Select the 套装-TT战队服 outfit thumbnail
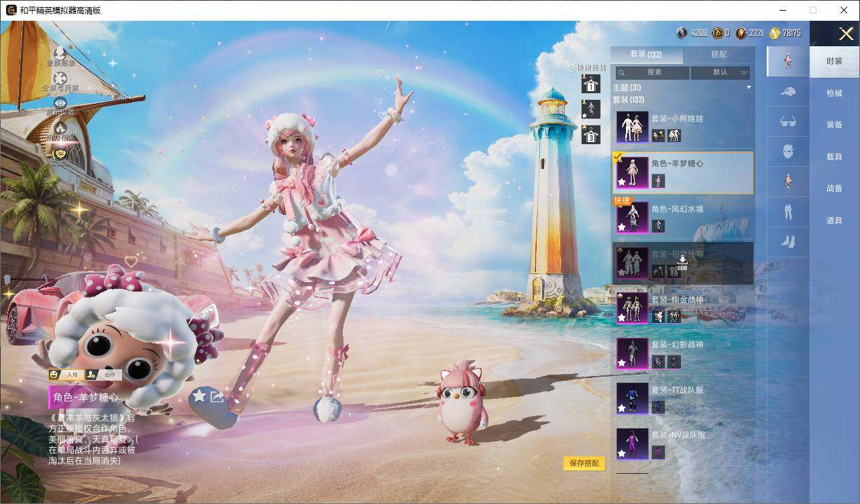860x504 pixels. coord(633,398)
